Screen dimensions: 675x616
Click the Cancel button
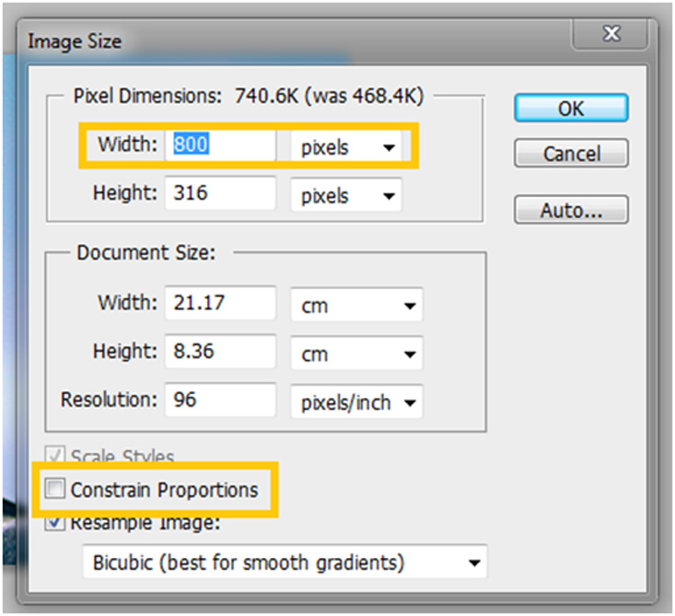571,153
